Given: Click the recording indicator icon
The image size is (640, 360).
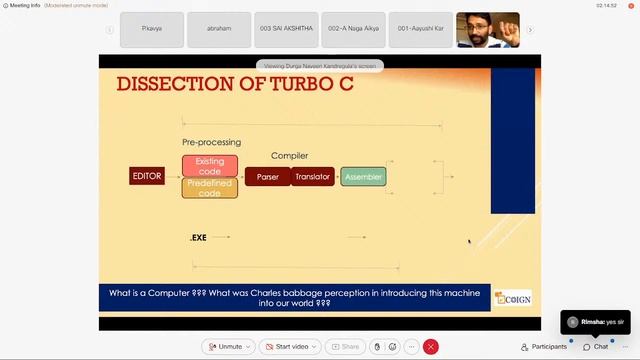Looking at the screenshot, I should tap(631, 6).
